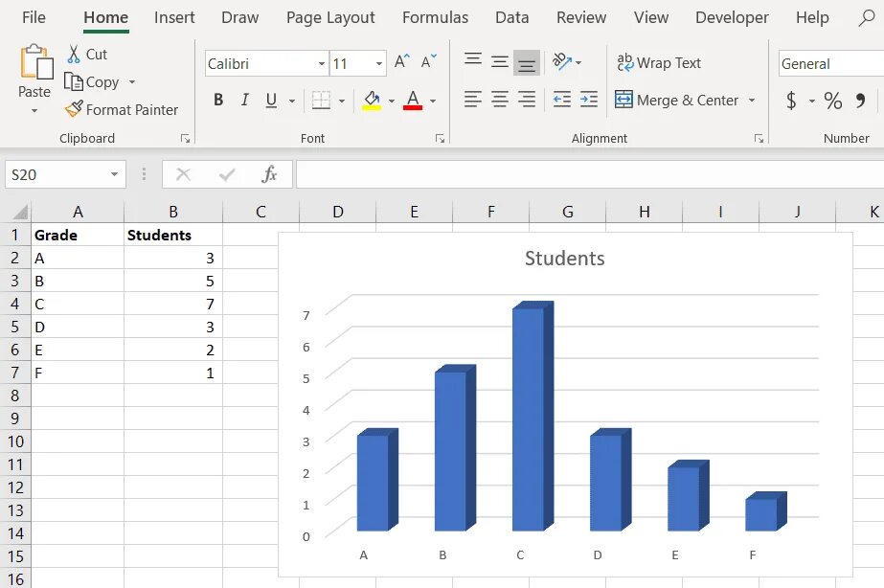
Task: Apply Percent Style format
Action: [x=832, y=101]
